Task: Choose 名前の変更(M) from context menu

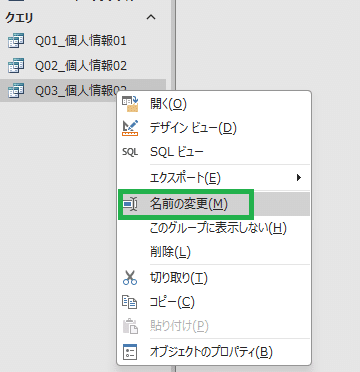Action: tap(214, 204)
